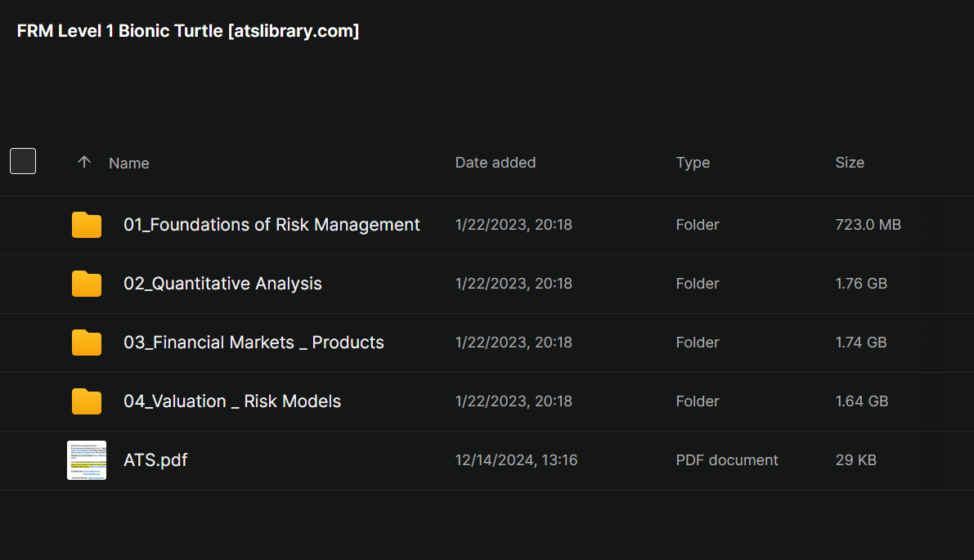Tick the select-all checkbox in header
The height and width of the screenshot is (560, 974).
pyautogui.click(x=23, y=161)
